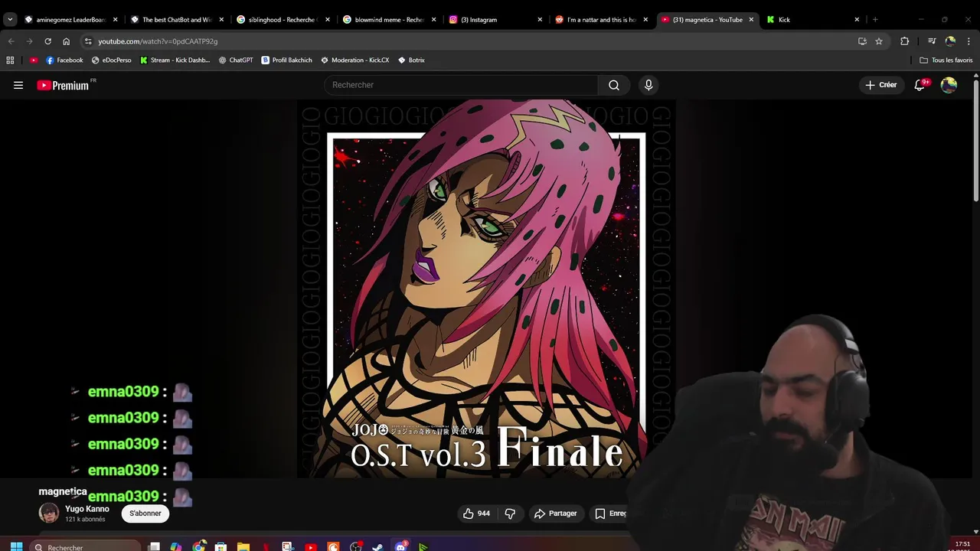Open YouTube account avatar menu
980x551 pixels.
click(949, 85)
